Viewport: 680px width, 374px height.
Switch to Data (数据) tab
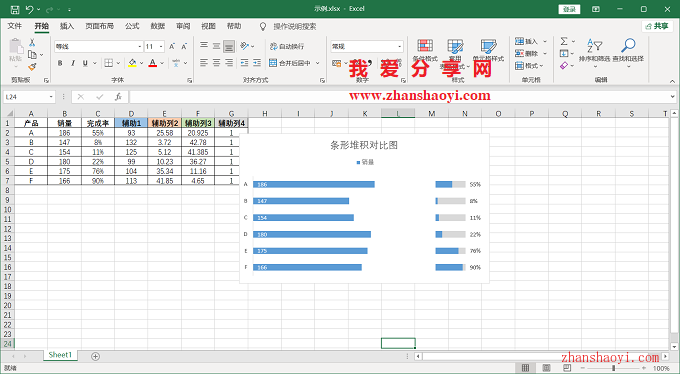tap(157, 26)
